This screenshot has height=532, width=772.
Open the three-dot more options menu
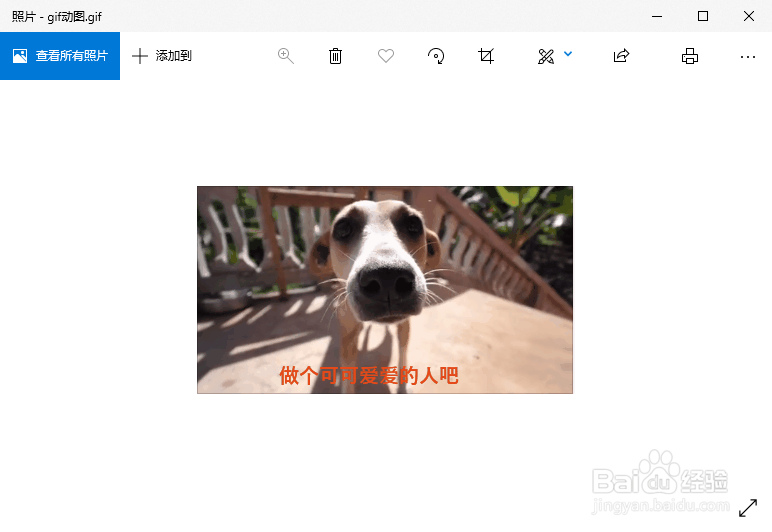point(747,57)
